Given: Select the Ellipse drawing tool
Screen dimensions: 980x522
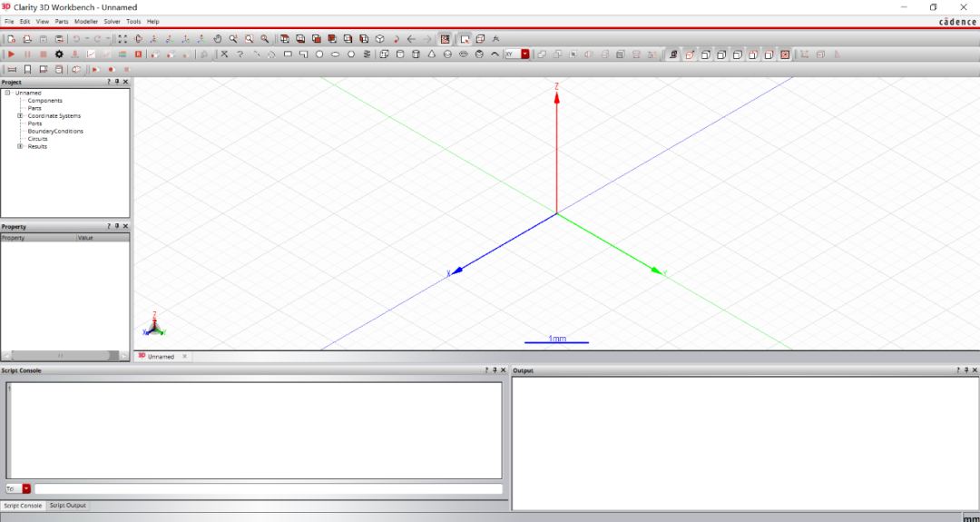Looking at the screenshot, I should point(335,54).
